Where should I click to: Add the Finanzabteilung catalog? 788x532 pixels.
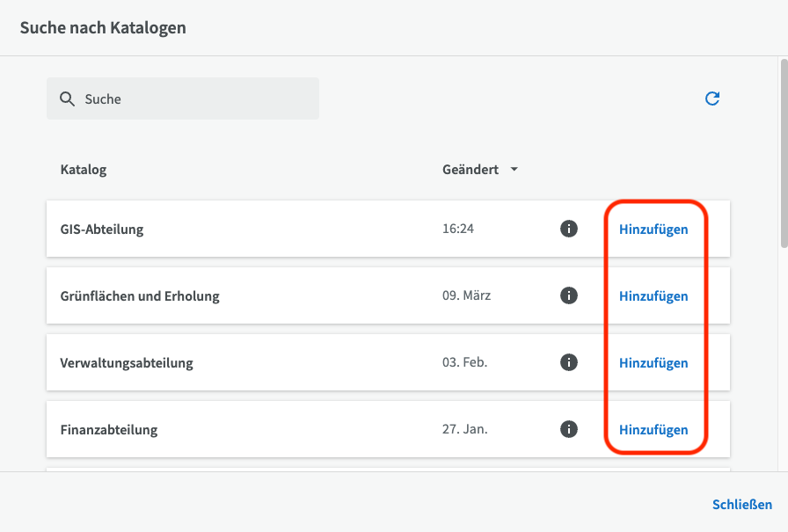click(x=653, y=429)
